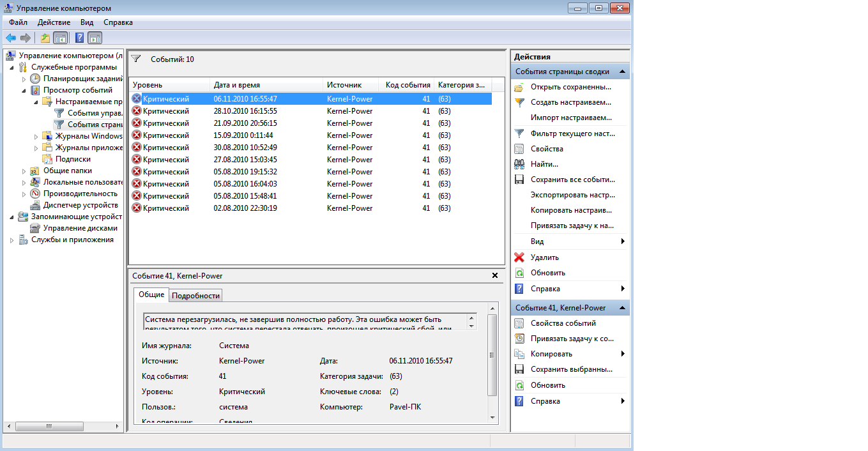Collapse the Служебные программы tree node
Screen dimensions: 868x451
(x=12, y=67)
